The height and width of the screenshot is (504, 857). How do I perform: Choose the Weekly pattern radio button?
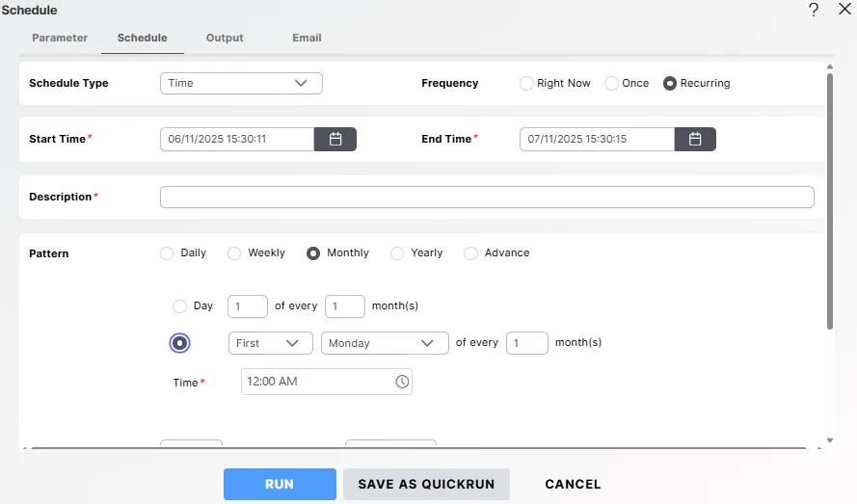pos(234,253)
